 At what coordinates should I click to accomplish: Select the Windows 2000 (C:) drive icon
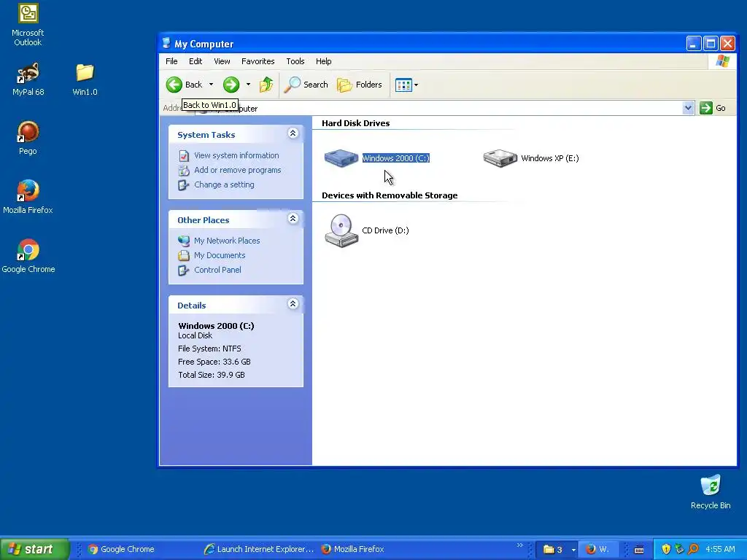(x=341, y=157)
